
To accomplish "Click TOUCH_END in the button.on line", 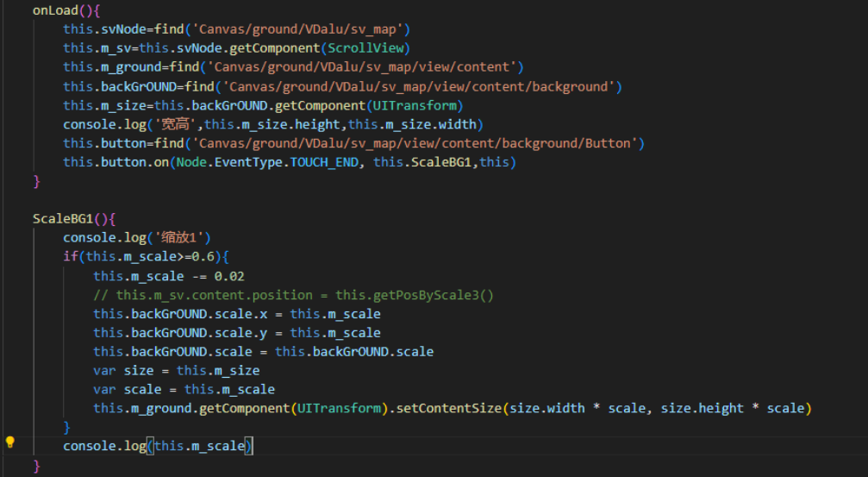I will coord(324,162).
